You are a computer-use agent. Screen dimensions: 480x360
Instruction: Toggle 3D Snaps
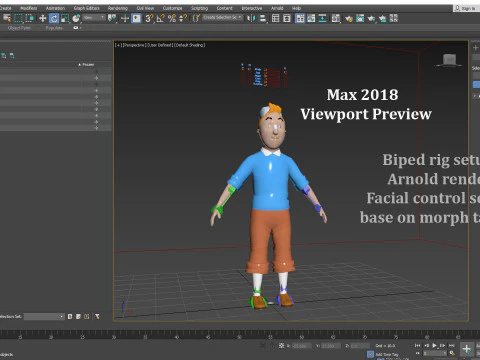tap(149, 18)
